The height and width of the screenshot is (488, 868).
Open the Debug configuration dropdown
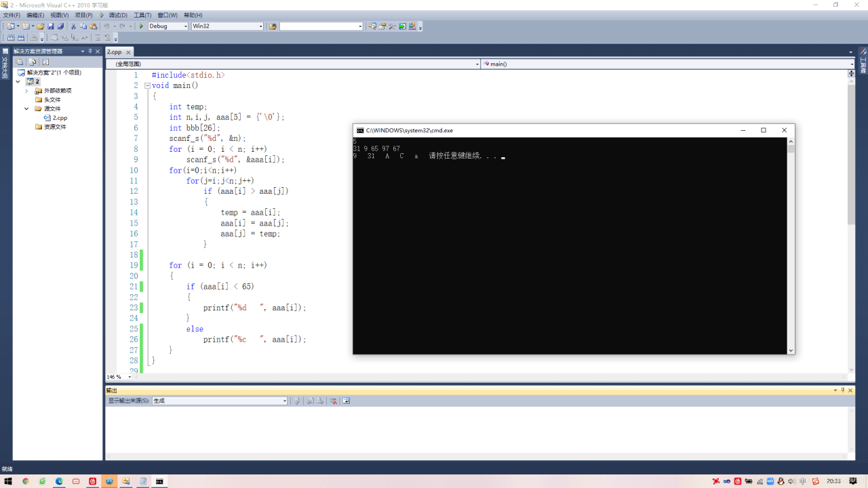pos(186,26)
